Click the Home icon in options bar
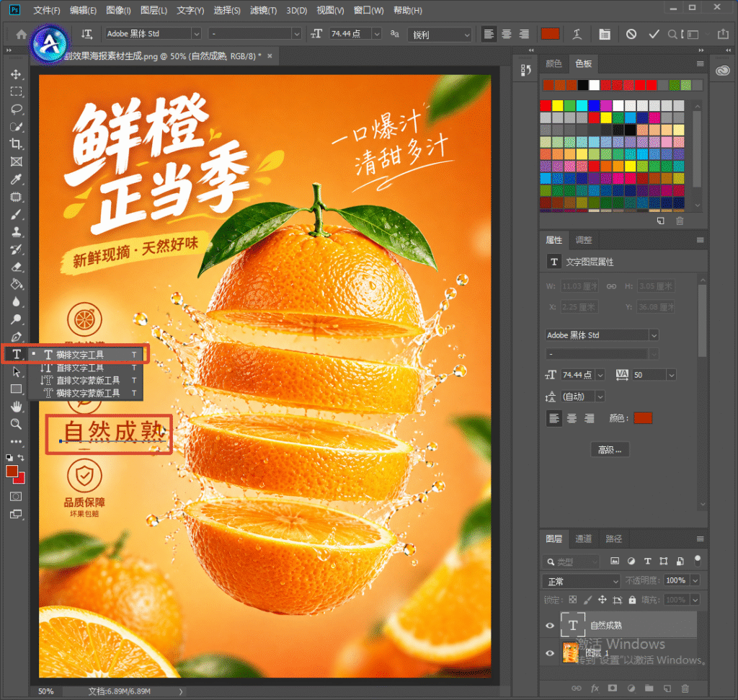 pos(21,35)
